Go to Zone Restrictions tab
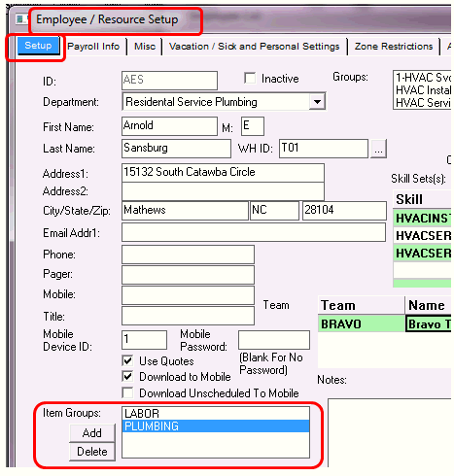Viewport: 454px width, 476px height. [x=394, y=47]
